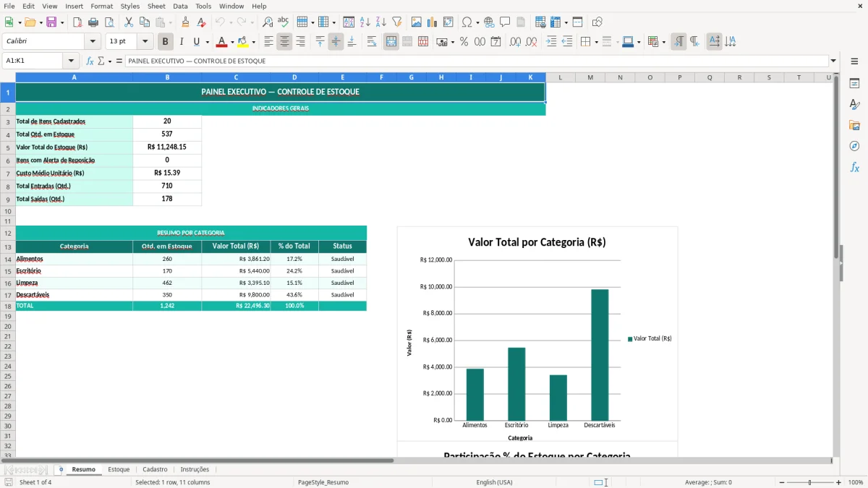Screen dimensions: 868x488
Task: Open the Sidebar Properties panel icon
Action: point(854,84)
